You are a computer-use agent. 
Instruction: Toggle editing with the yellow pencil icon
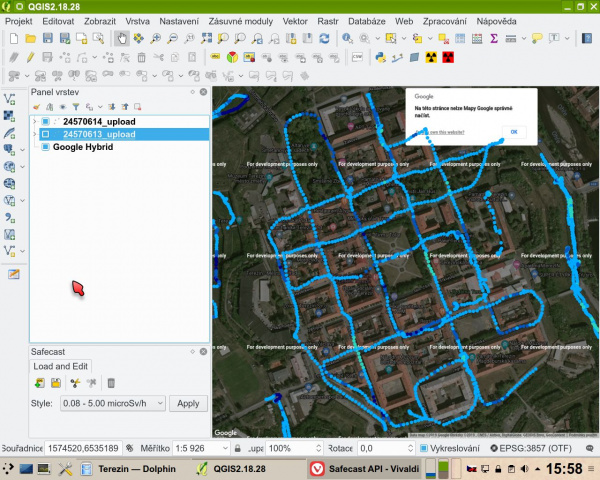tap(31, 57)
